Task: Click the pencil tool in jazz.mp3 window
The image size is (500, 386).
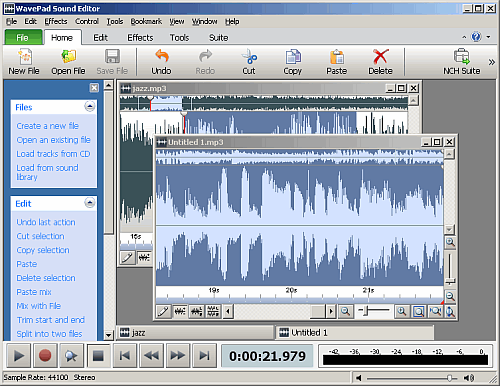Action: pyautogui.click(x=127, y=258)
